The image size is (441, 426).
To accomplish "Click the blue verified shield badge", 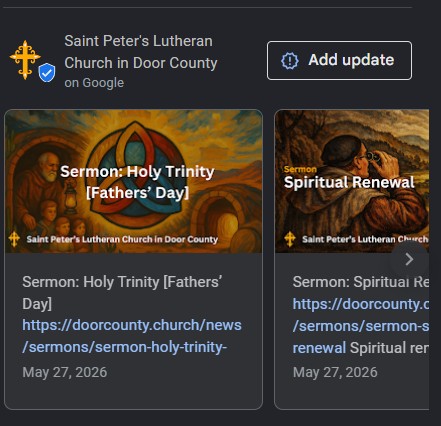I will (x=47, y=72).
